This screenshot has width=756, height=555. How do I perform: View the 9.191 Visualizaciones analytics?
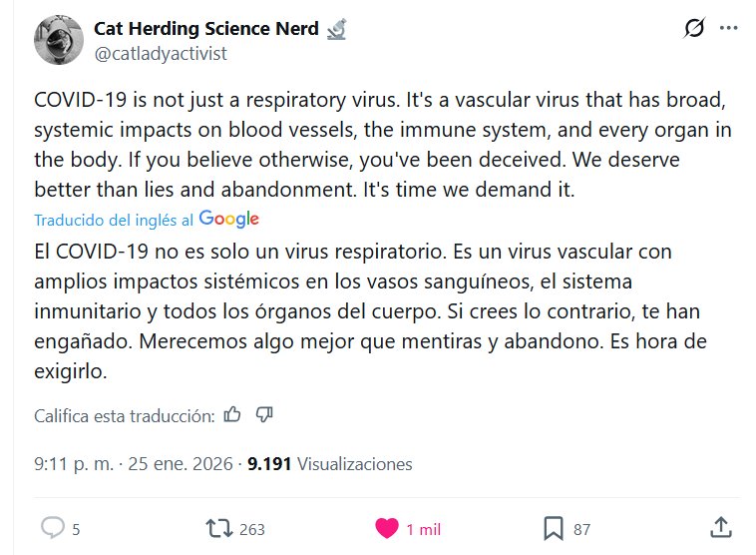click(x=329, y=464)
